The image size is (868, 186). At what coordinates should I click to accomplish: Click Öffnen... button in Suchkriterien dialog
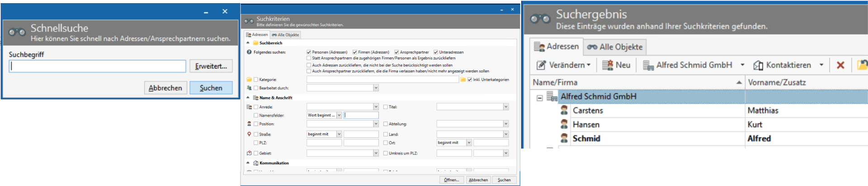pos(451,180)
